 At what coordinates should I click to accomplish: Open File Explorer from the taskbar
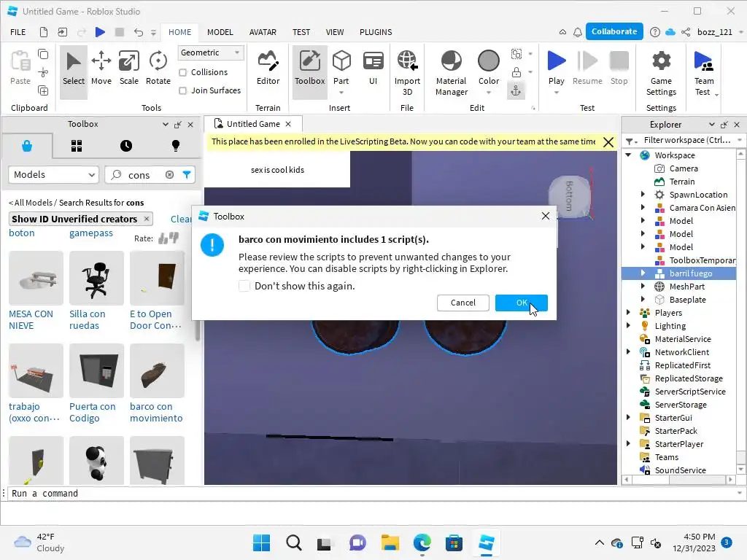click(x=390, y=542)
